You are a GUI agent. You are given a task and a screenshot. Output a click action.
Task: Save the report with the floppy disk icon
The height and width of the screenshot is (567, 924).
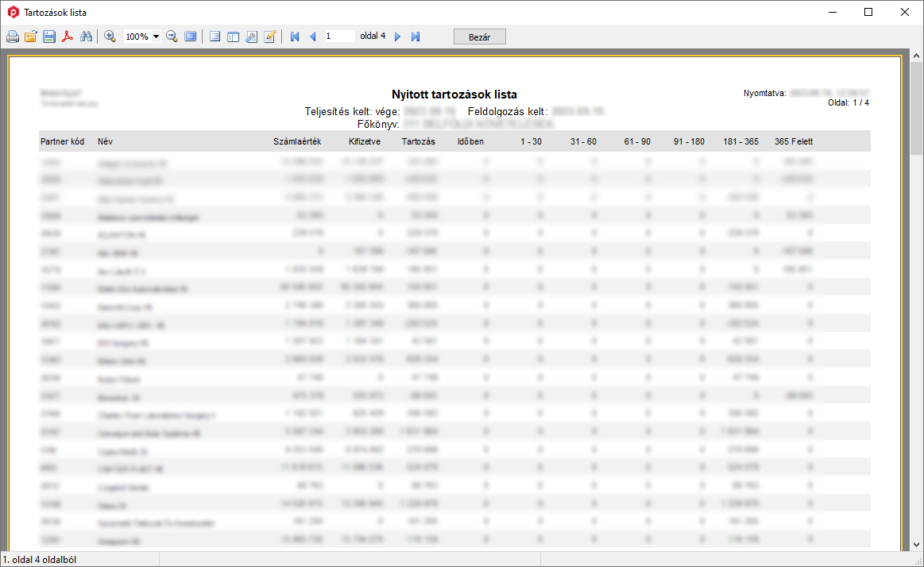49,37
